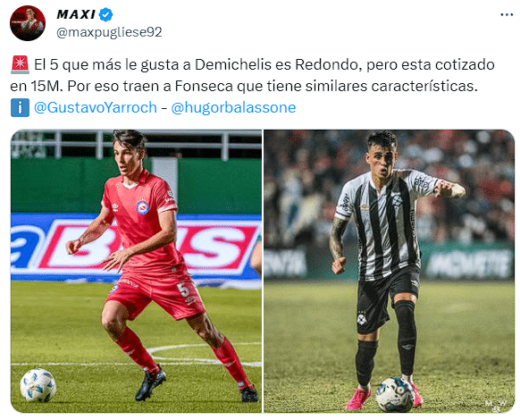Open left photo of player in red kit
Image resolution: width=520 pixels, height=420 pixels.
click(x=137, y=271)
